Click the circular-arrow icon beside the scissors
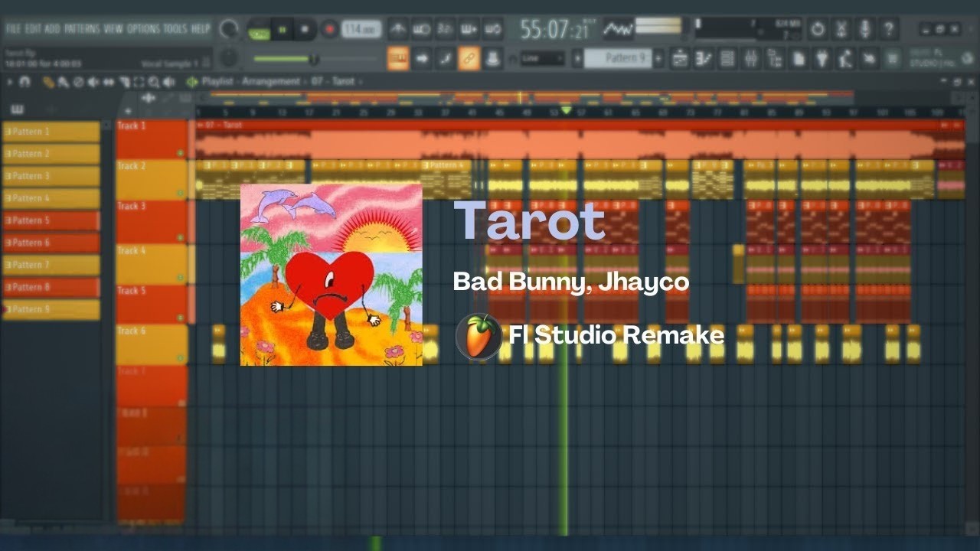Viewport: 980px width, 551px height. click(818, 30)
